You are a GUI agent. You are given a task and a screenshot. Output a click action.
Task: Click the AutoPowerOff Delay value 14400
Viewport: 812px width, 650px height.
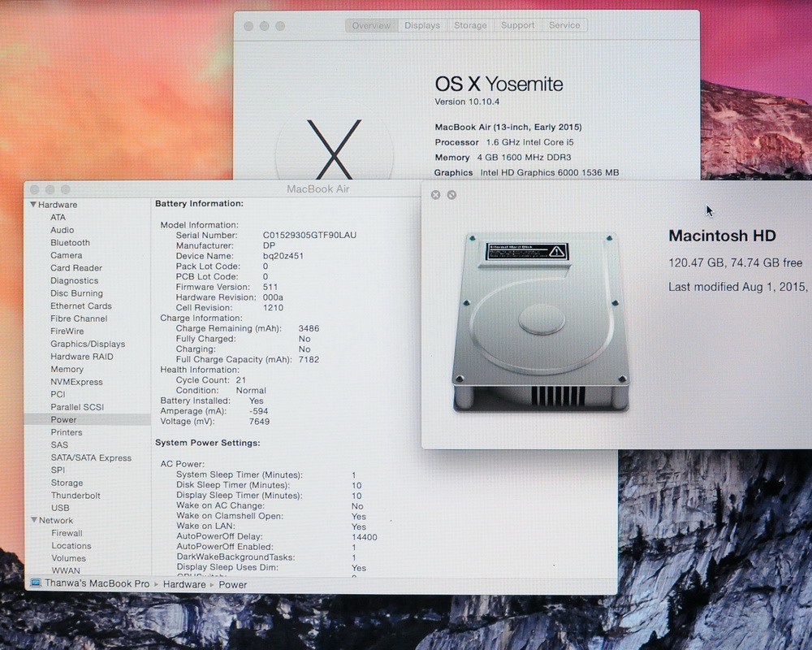(365, 538)
